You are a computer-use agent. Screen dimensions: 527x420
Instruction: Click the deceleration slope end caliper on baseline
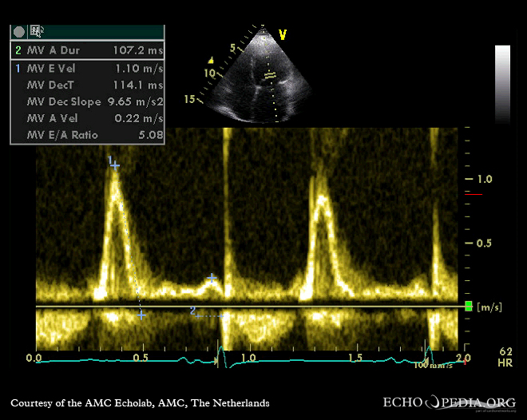pyautogui.click(x=141, y=315)
